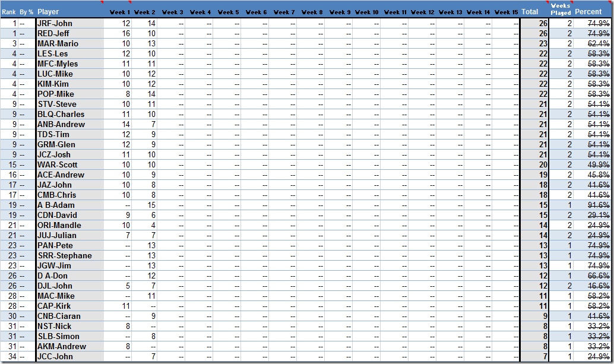Screen dimensions: 614x364
Task: Click player name RED-Jeff
Action: 53,34
